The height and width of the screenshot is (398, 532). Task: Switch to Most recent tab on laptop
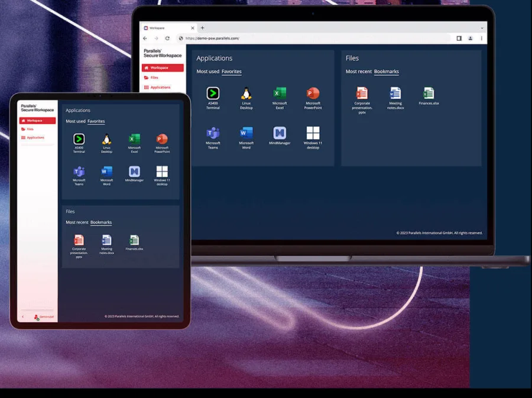tap(359, 71)
